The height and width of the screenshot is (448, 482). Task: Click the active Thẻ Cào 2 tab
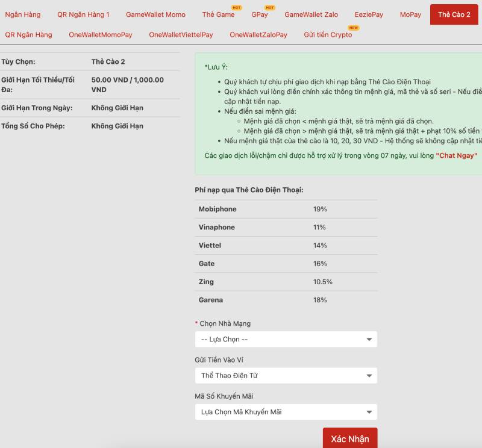(454, 14)
